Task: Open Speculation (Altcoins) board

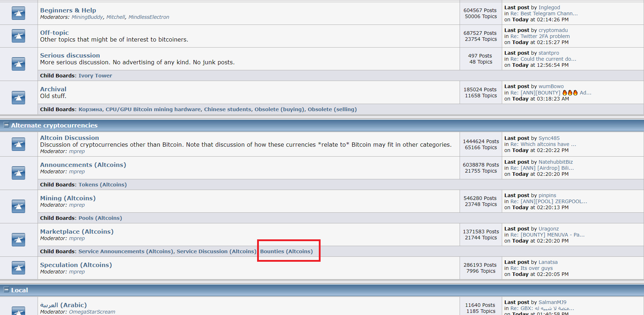Action: click(76, 265)
